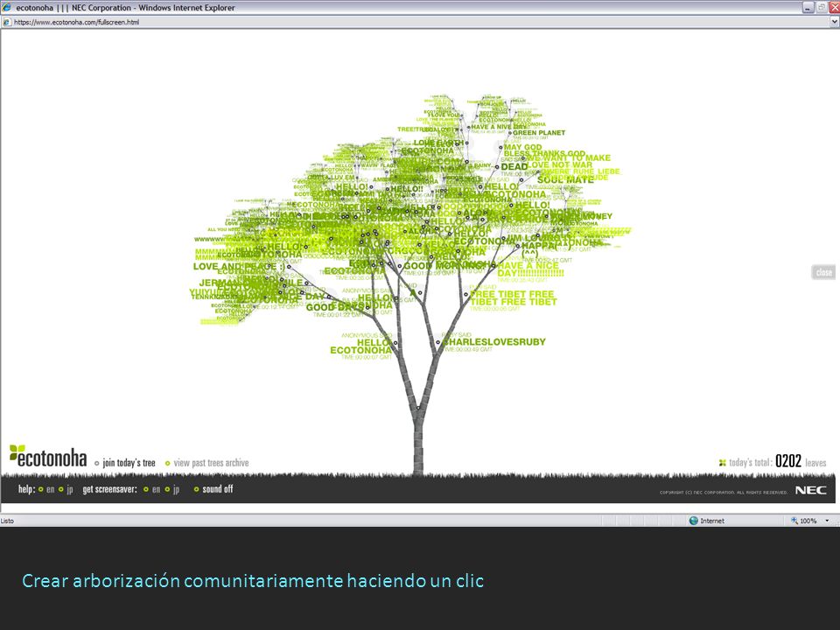The image size is (840, 630).
Task: Click the Internet zone globe icon
Action: pyautogui.click(x=694, y=521)
